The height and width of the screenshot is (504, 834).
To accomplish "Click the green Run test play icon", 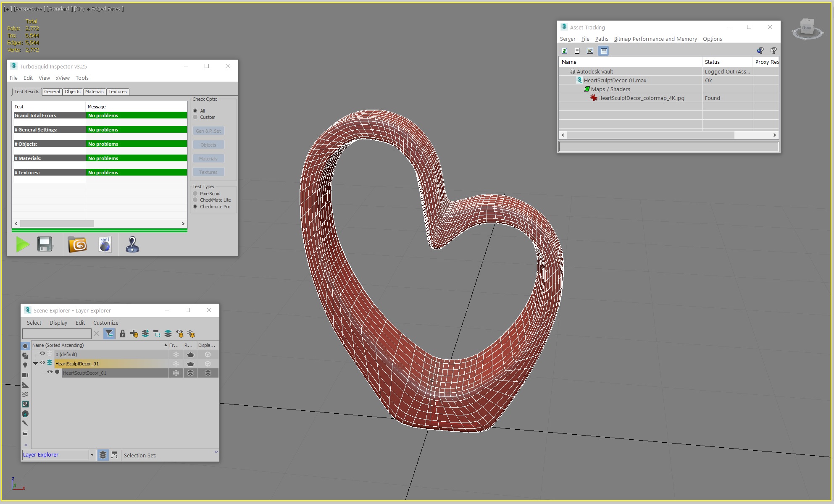I will 22,244.
